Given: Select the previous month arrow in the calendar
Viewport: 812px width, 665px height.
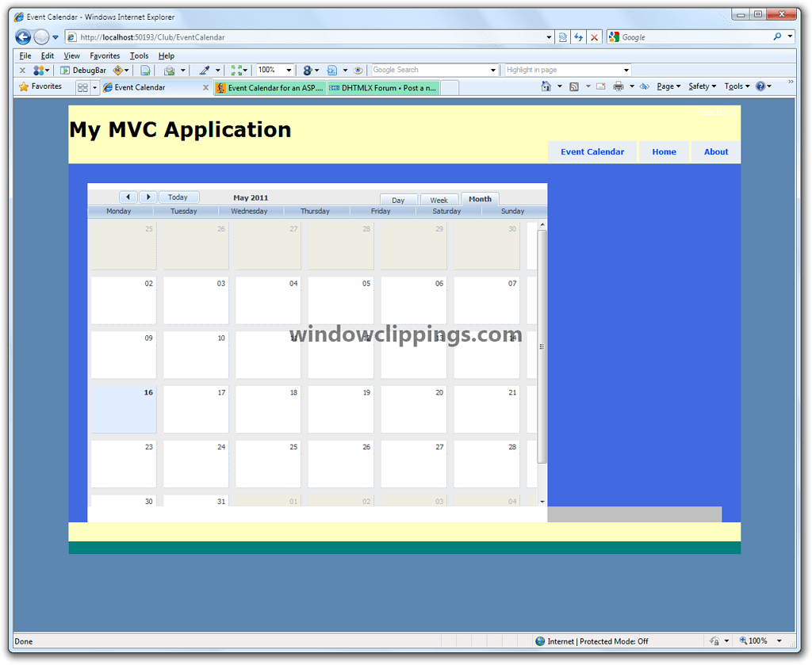Looking at the screenshot, I should coord(128,197).
